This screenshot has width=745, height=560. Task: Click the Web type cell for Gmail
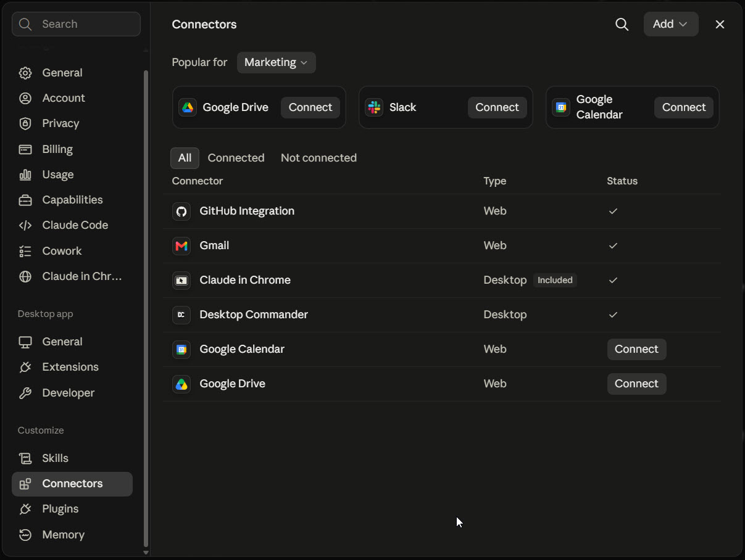pyautogui.click(x=495, y=245)
